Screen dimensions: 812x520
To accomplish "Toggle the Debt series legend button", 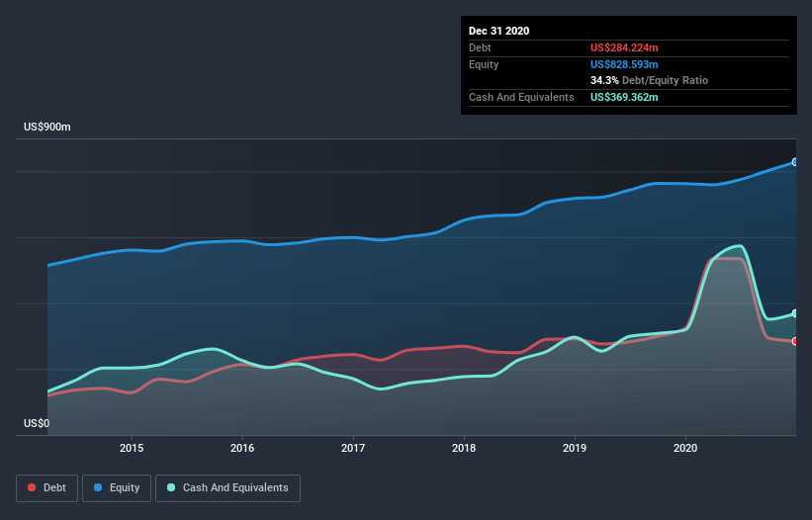I will coord(47,488).
